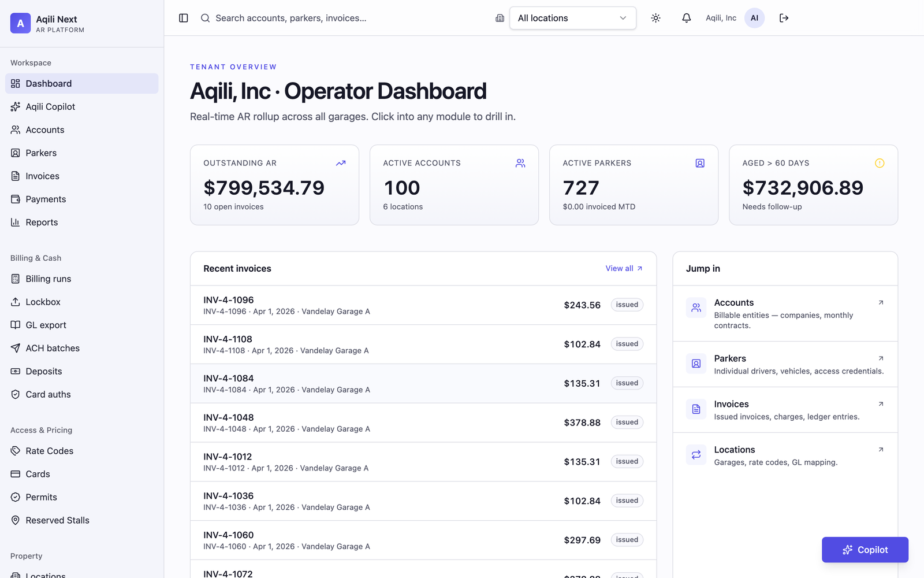The width and height of the screenshot is (924, 578).
Task: Click the Aqili Next logo badge
Action: (x=20, y=23)
